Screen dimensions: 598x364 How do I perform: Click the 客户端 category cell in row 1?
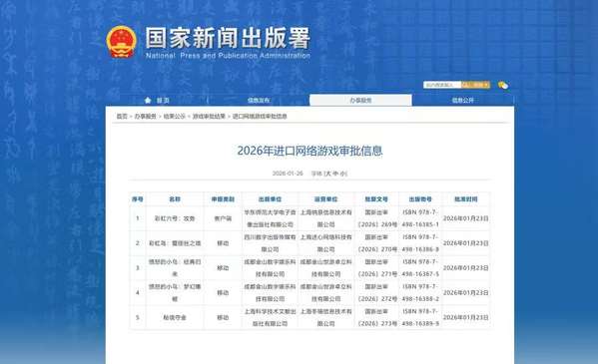[x=223, y=218]
